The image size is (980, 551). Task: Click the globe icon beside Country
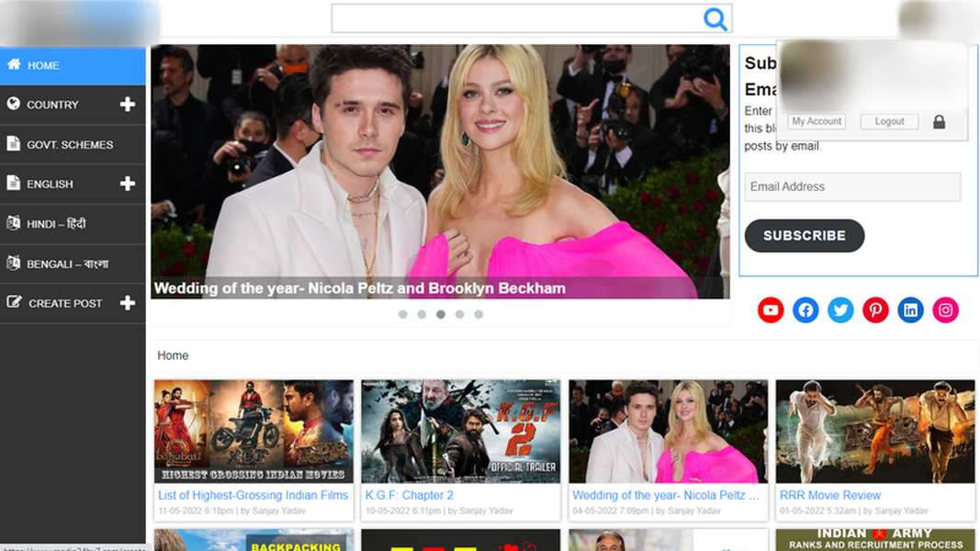point(13,104)
